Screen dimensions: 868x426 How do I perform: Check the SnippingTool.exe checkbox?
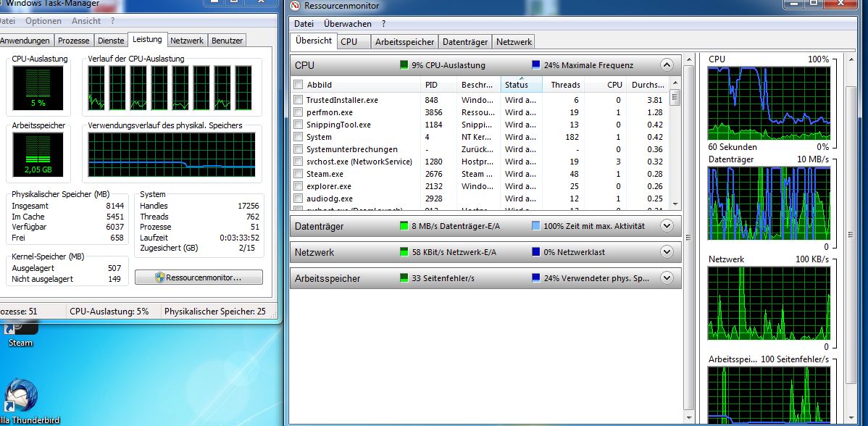(298, 125)
